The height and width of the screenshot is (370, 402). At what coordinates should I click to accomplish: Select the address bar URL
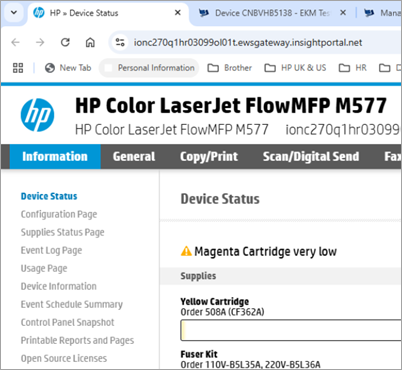248,43
